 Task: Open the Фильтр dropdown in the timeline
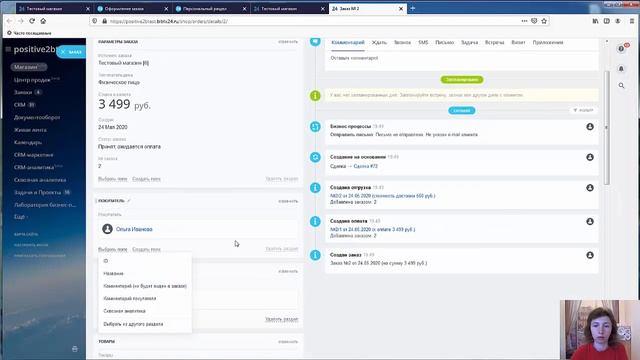[x=583, y=110]
